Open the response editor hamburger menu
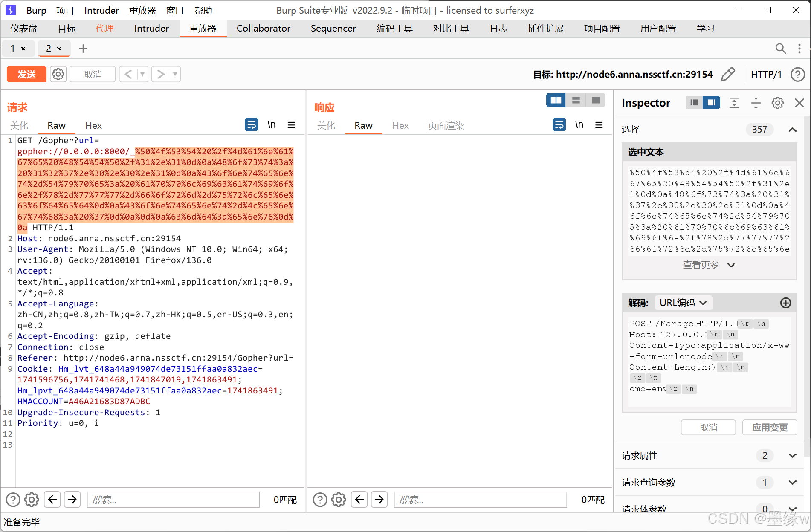The image size is (811, 532). 599,125
